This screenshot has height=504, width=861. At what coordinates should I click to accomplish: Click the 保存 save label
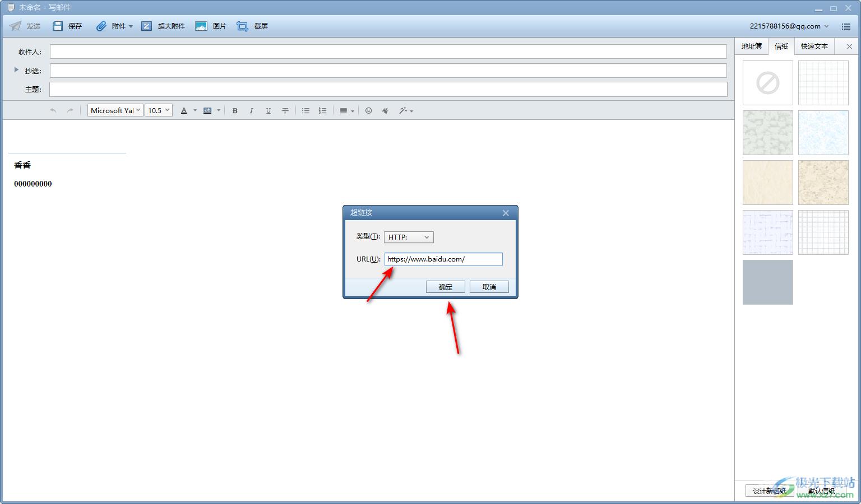click(x=75, y=26)
